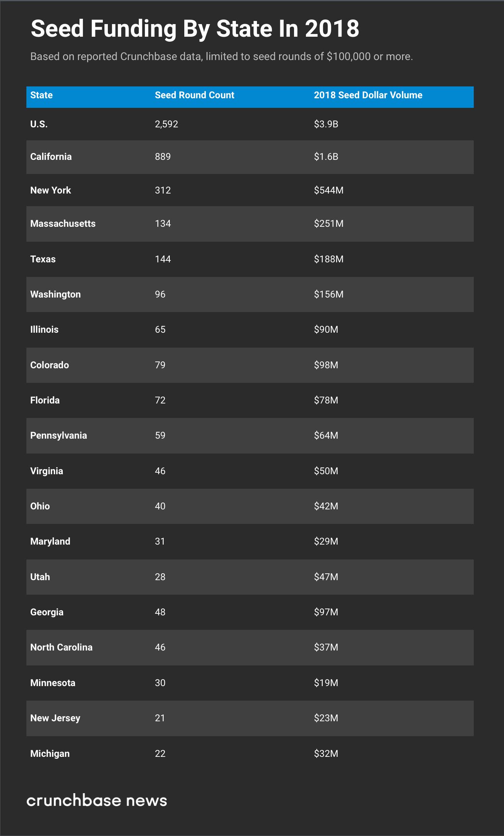Click Texas seed round count 144
Viewport: 504px width, 836px height.
pos(163,259)
